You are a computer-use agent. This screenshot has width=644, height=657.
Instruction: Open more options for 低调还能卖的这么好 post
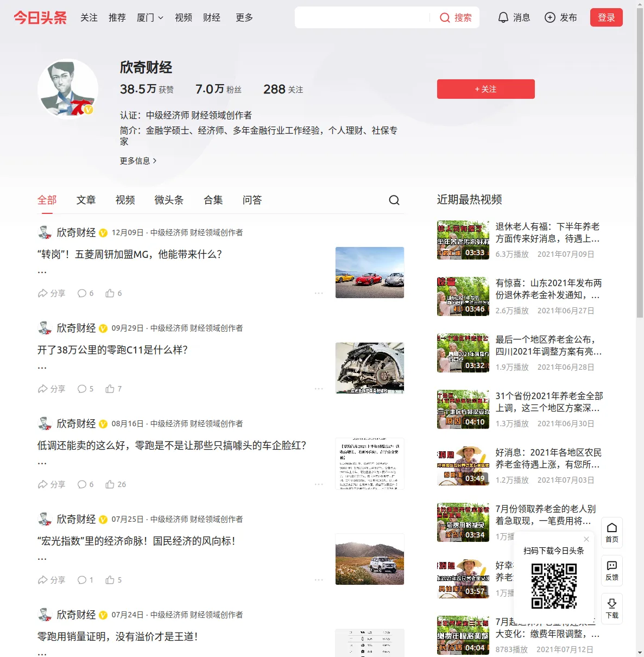319,484
